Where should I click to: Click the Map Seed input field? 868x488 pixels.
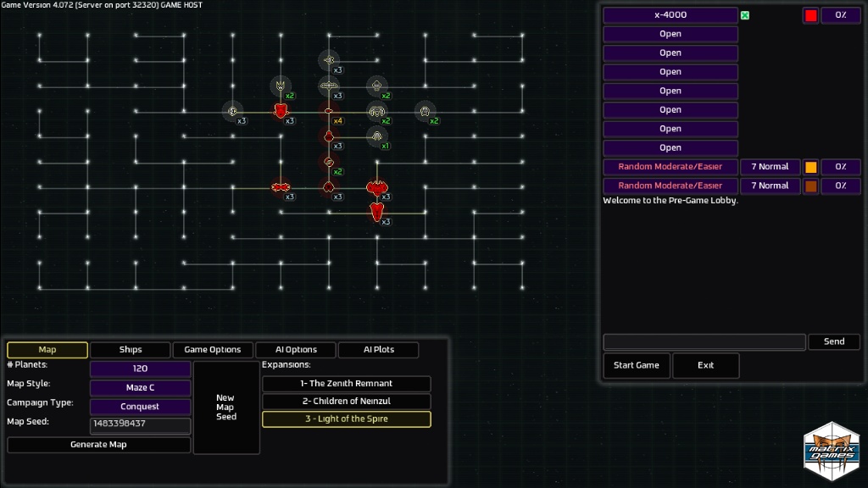coord(140,424)
